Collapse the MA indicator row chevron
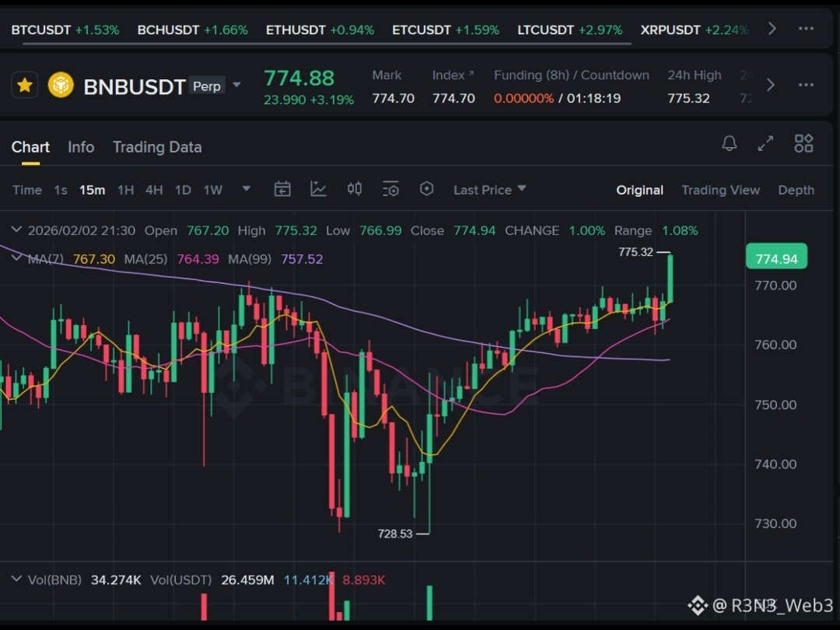The height and width of the screenshot is (630, 840). 16,257
